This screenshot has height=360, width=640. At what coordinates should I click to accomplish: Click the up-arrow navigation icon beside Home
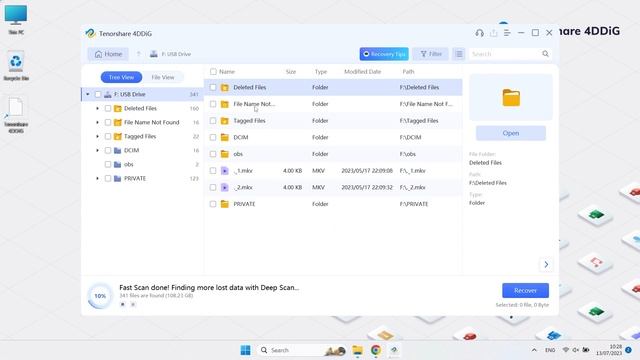(138, 54)
